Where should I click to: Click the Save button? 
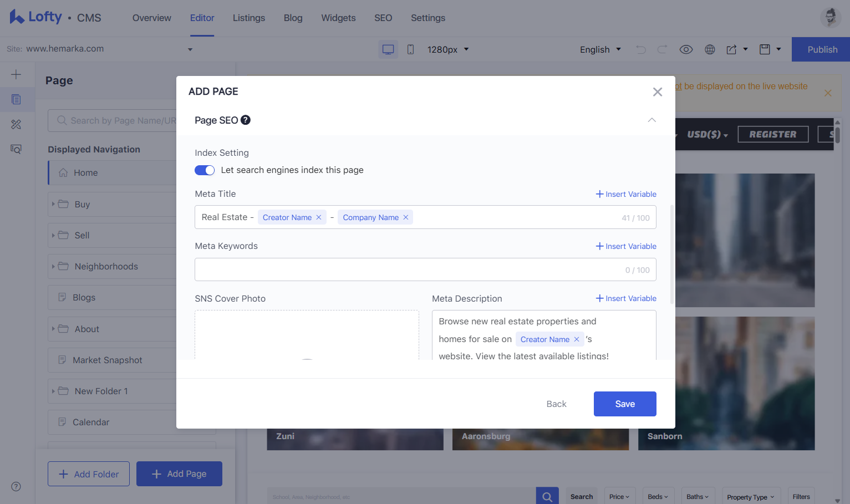coord(625,404)
